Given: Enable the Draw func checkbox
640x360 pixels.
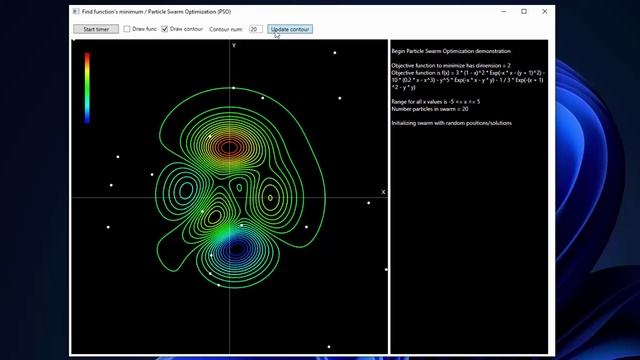Looking at the screenshot, I should tap(127, 29).
